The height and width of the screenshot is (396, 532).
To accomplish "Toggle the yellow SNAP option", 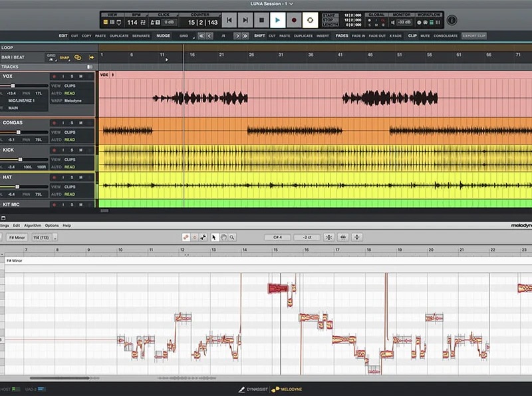I will point(64,58).
